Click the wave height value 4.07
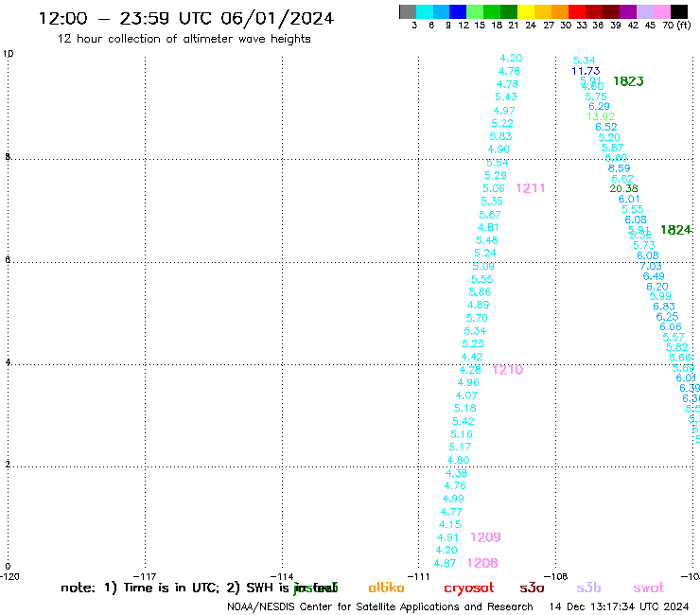Image resolution: width=700 pixels, height=615 pixels. (x=466, y=395)
